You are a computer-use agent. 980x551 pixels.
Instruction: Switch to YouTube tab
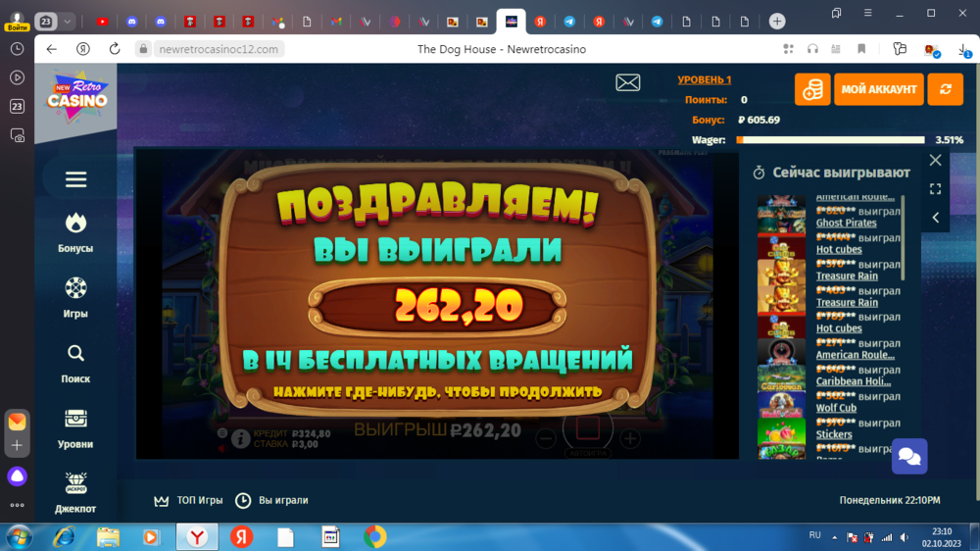pyautogui.click(x=103, y=22)
